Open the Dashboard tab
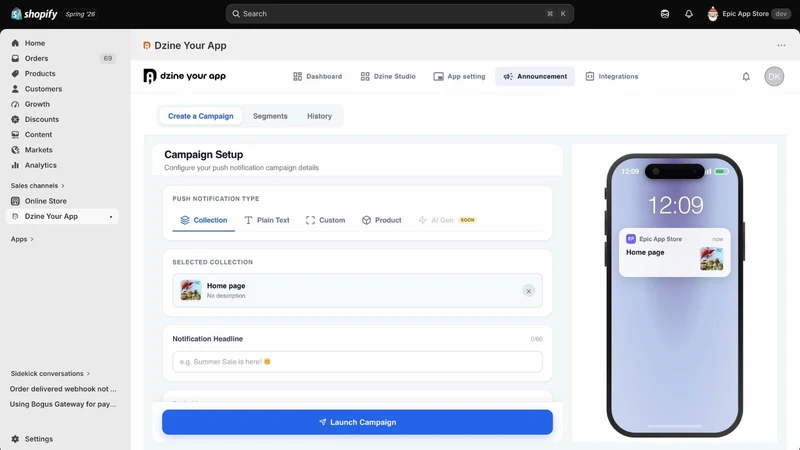Viewport: 800px width, 450px height. [x=317, y=77]
